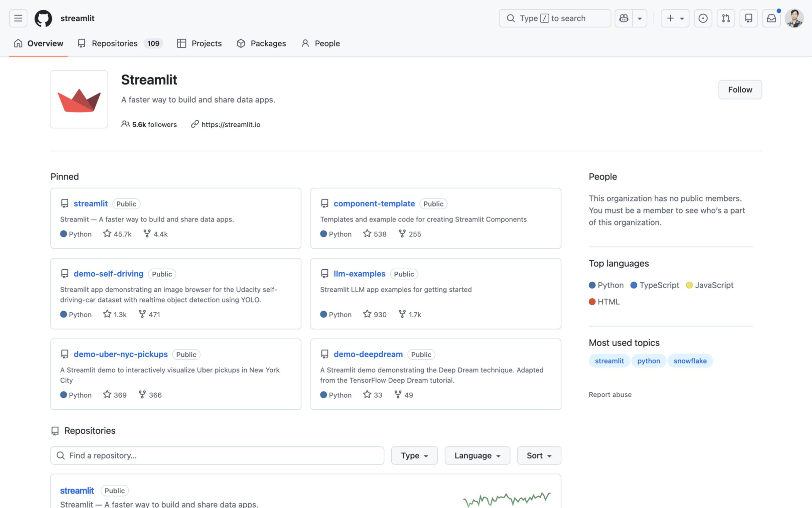
Task: View 4.4k forks of streamlit
Action: pyautogui.click(x=156, y=234)
